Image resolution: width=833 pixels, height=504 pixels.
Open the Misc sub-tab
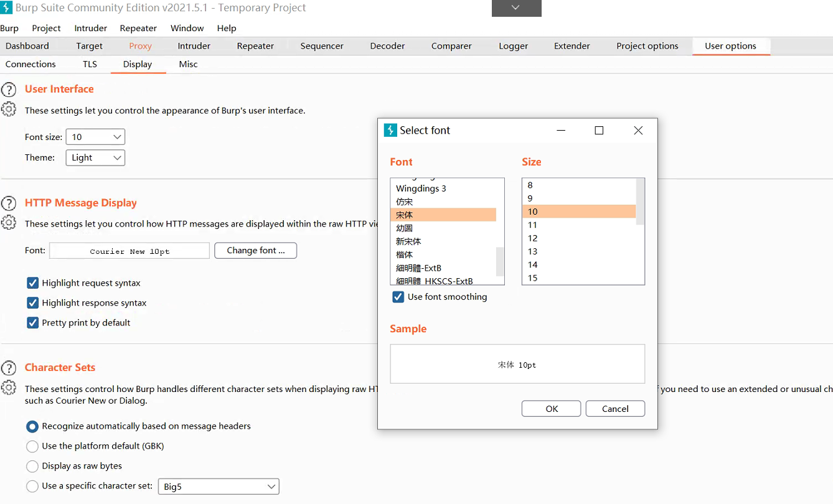tap(188, 64)
